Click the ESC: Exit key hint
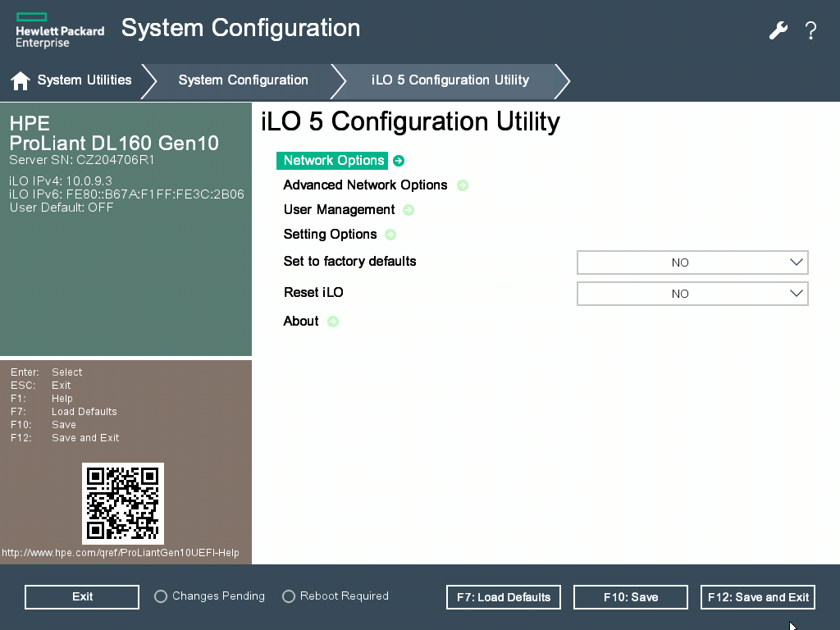Image resolution: width=840 pixels, height=630 pixels. 41,386
